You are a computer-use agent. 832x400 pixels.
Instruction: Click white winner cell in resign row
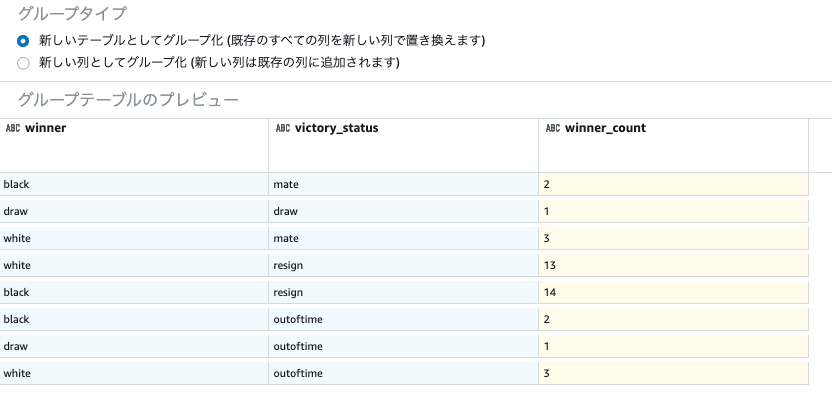coord(134,265)
